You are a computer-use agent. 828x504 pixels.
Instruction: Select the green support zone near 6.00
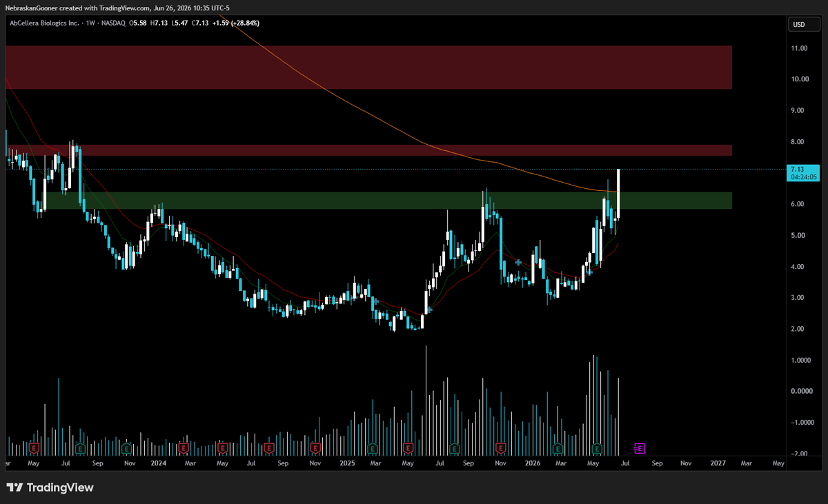386,201
